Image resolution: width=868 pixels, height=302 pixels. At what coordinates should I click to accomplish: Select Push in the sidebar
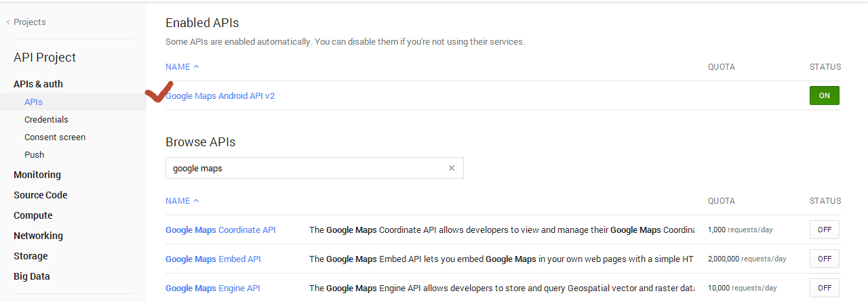point(34,155)
